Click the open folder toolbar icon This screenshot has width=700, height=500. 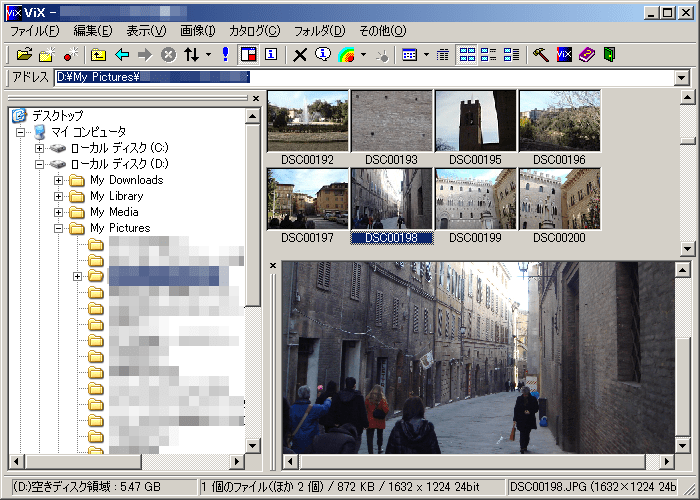coord(24,55)
